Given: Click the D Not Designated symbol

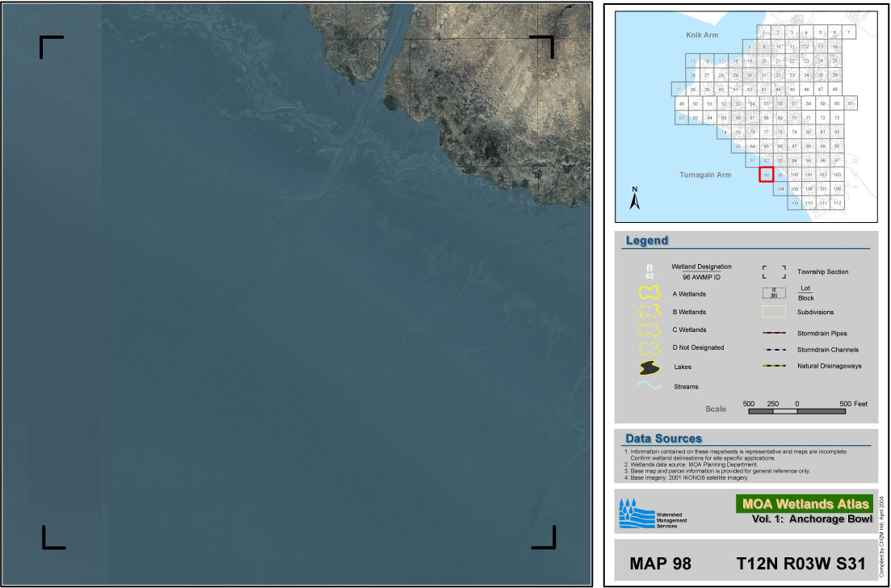Looking at the screenshot, I should click(649, 348).
